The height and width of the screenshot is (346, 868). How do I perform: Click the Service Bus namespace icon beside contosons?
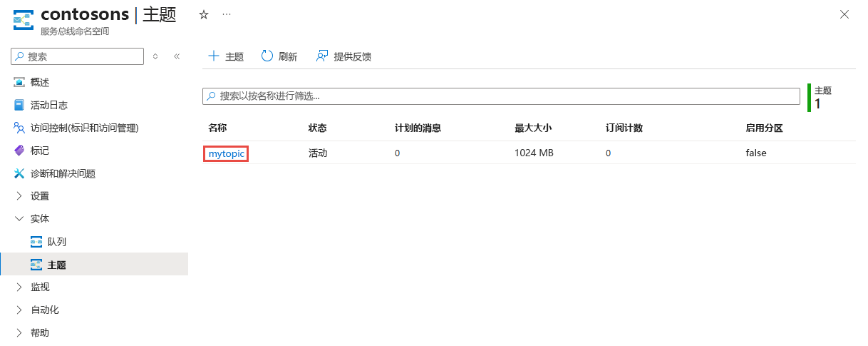(24, 20)
